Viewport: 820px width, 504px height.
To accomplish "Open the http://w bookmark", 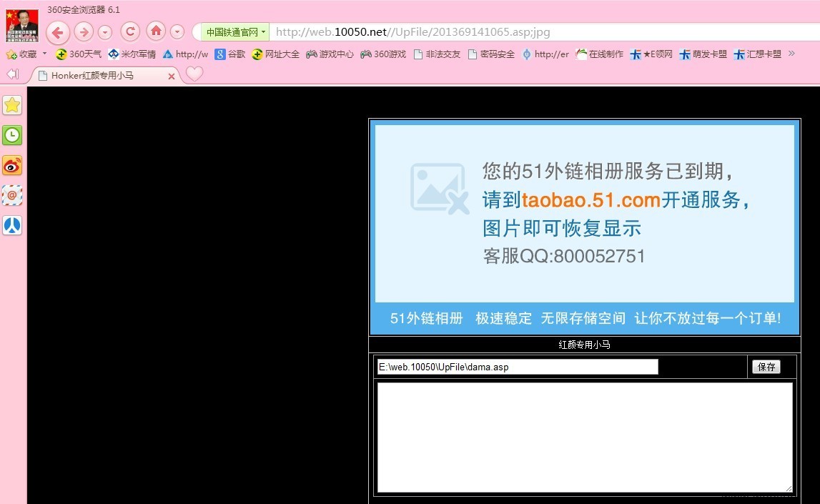I will 186,54.
